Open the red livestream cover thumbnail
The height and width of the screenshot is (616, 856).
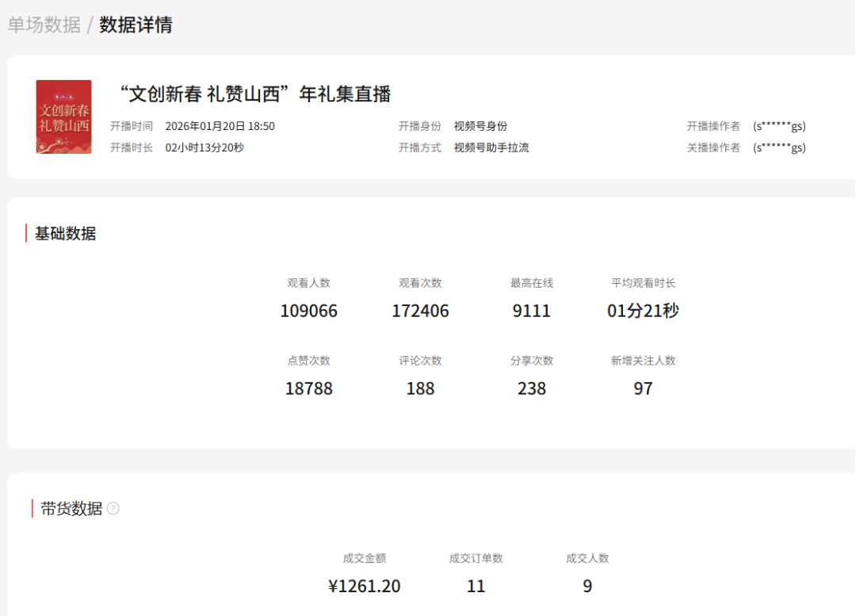coord(63,117)
